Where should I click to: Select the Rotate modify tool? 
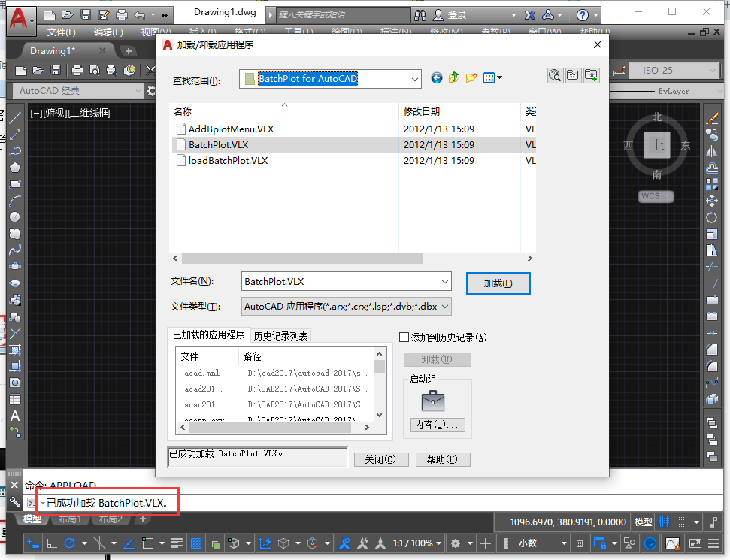click(x=712, y=217)
